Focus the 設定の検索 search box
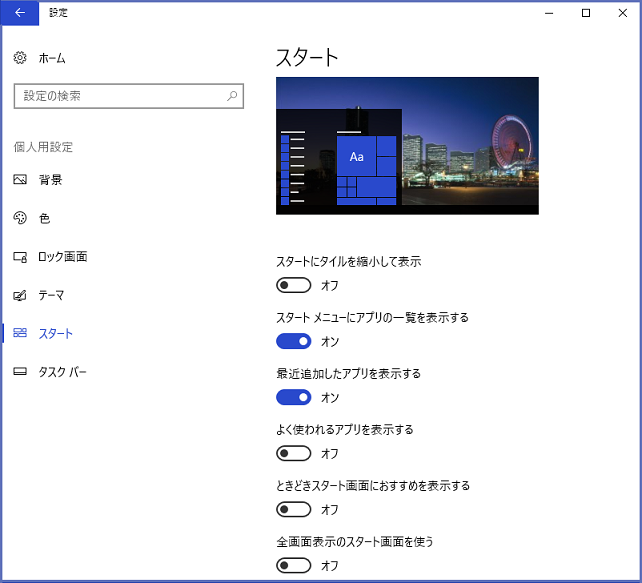Image resolution: width=642 pixels, height=583 pixels. point(129,96)
